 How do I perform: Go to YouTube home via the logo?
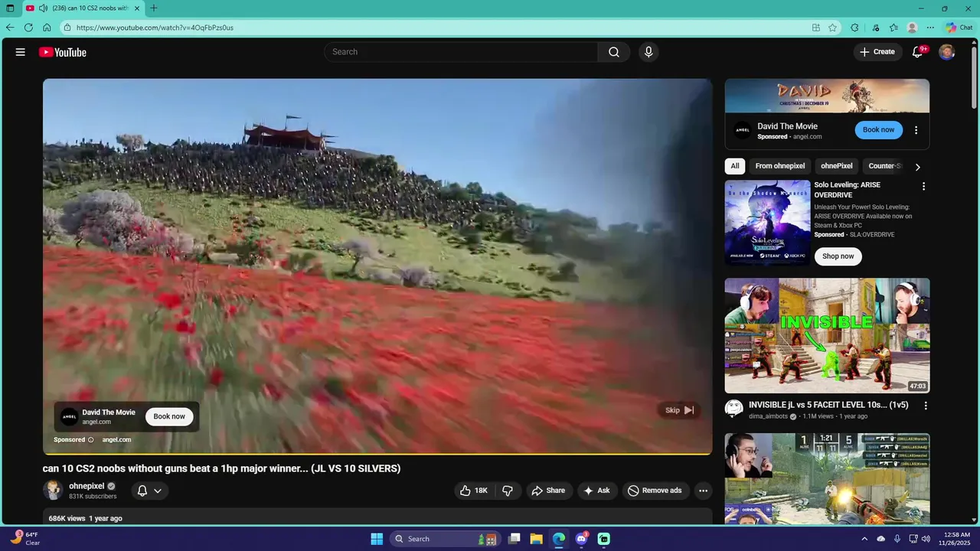click(x=63, y=52)
